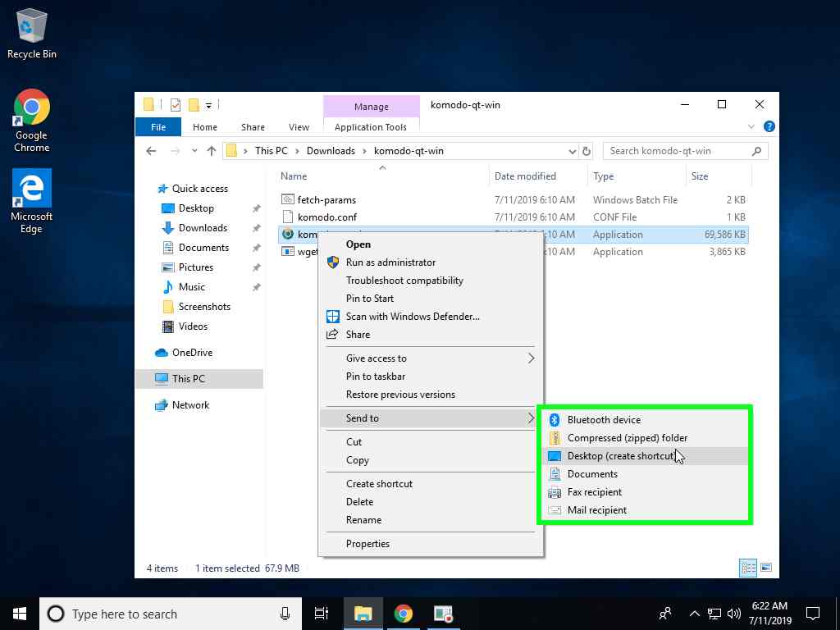The image size is (840, 630).
Task: Choose Troubleshoot compatibility
Action: point(431,281)
